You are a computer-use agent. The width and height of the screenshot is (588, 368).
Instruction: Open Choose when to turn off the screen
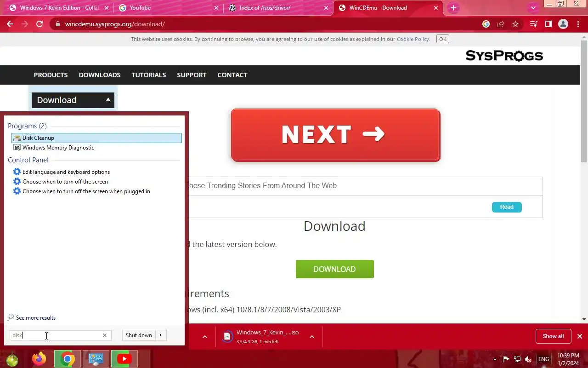coord(65,182)
